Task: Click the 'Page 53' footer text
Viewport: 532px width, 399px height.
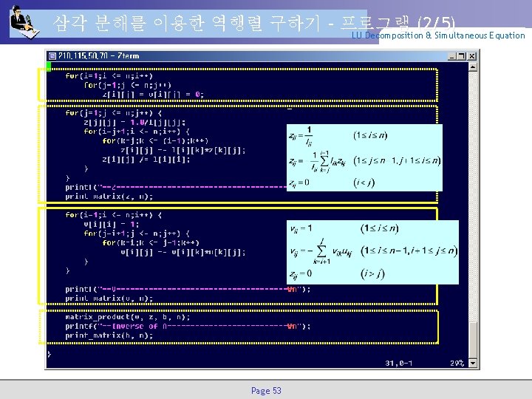Action: (x=266, y=391)
